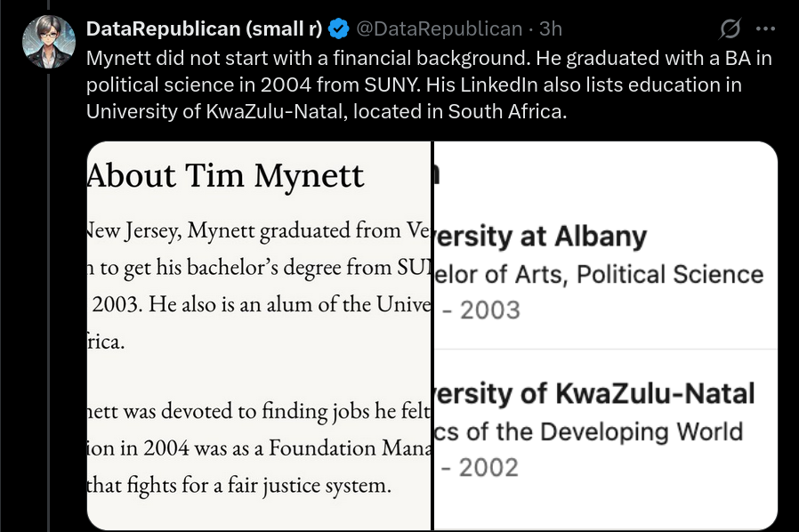The width and height of the screenshot is (799, 532).
Task: Open the University at Albany LinkedIn image
Action: 606,335
